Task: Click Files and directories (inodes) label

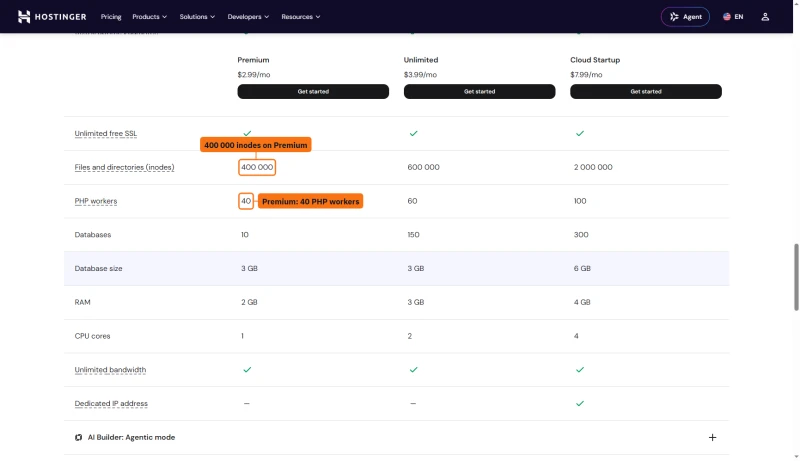Action: pyautogui.click(x=124, y=167)
